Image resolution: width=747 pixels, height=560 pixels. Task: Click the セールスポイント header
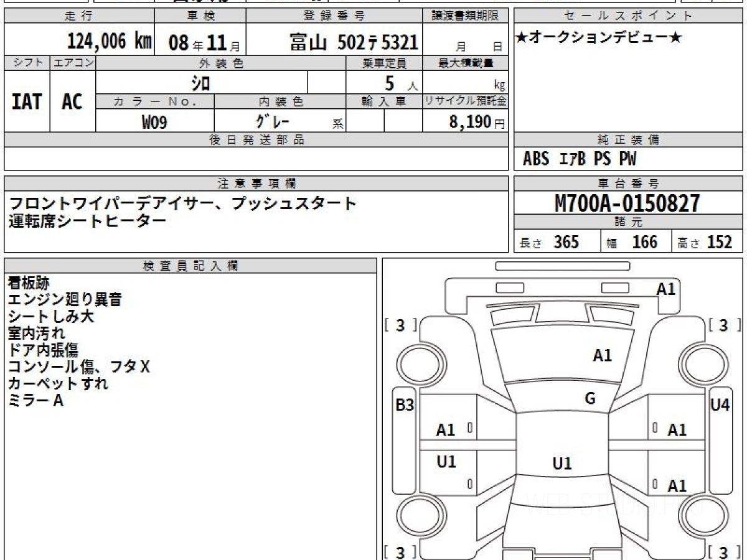628,16
